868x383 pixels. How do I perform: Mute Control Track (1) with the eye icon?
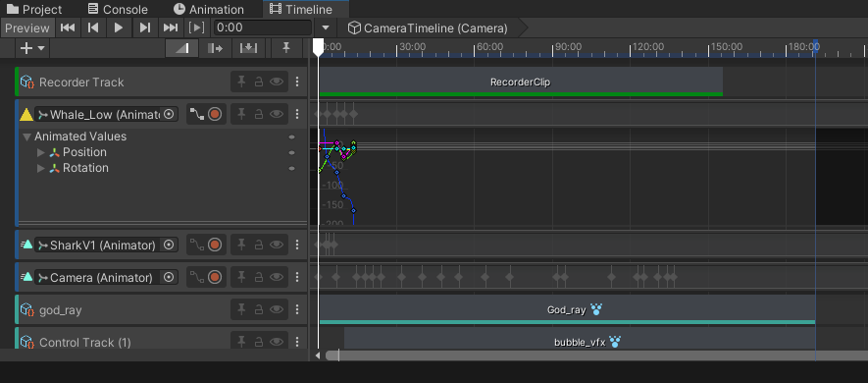pyautogui.click(x=277, y=343)
